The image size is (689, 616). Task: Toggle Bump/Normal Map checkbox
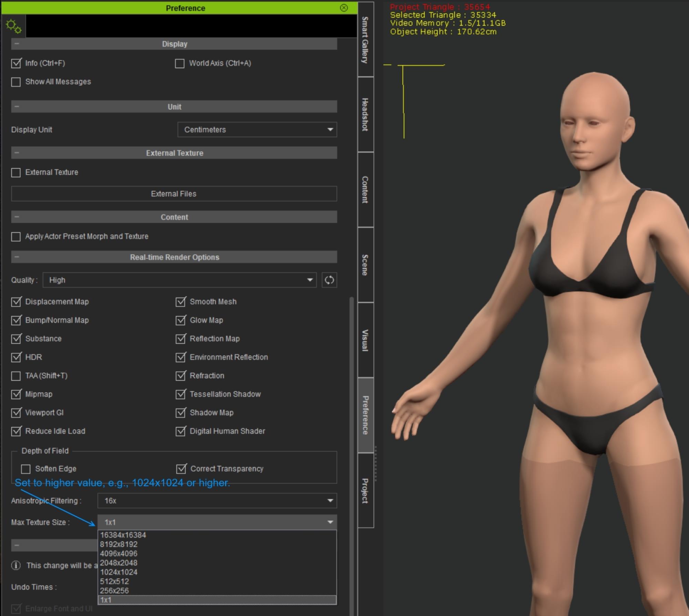16,320
